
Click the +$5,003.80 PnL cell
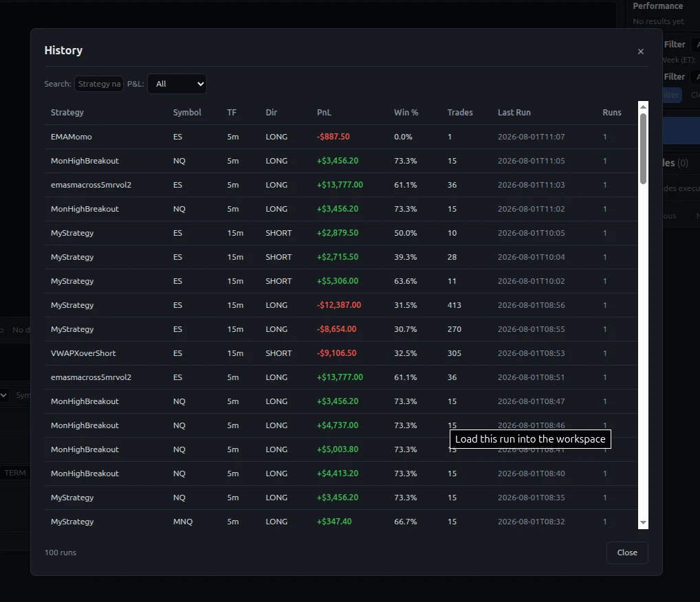(338, 449)
